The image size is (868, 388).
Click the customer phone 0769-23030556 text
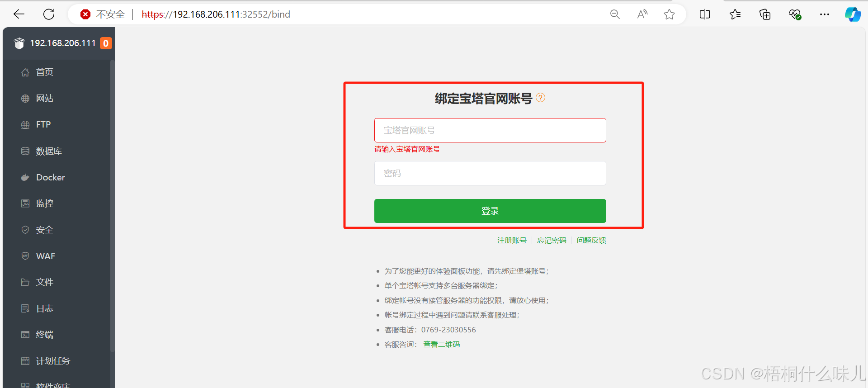[448, 330]
